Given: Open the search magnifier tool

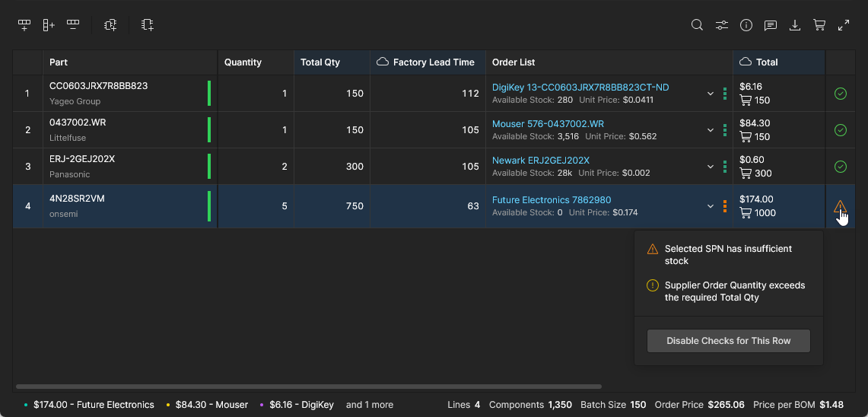Looking at the screenshot, I should 697,25.
